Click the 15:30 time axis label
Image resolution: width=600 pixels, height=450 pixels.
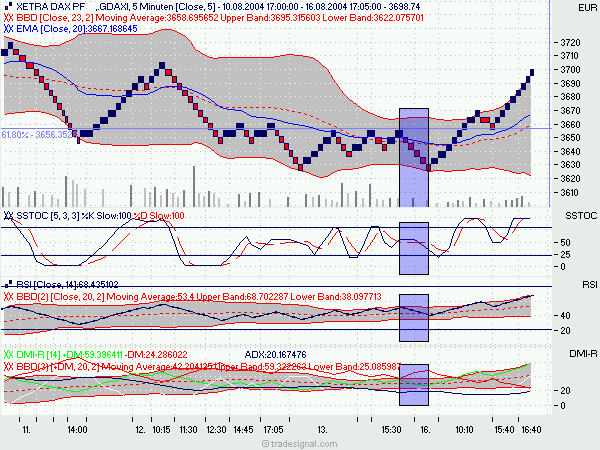[391, 430]
